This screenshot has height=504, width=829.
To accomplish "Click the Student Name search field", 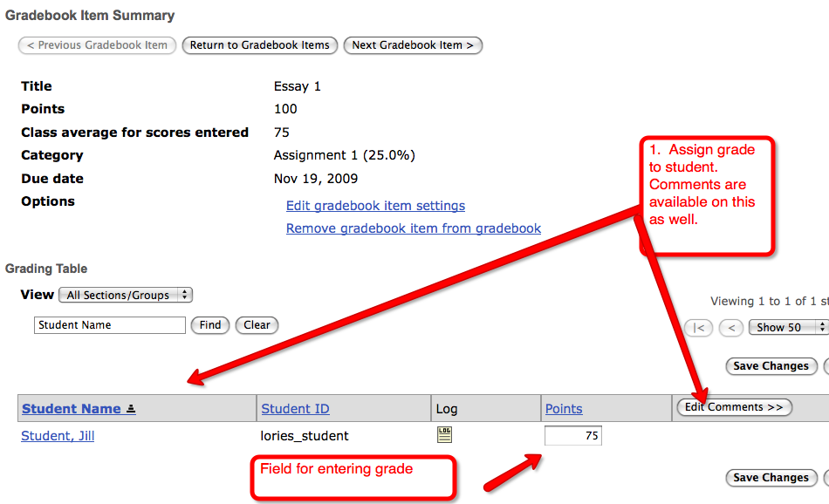I will point(110,325).
